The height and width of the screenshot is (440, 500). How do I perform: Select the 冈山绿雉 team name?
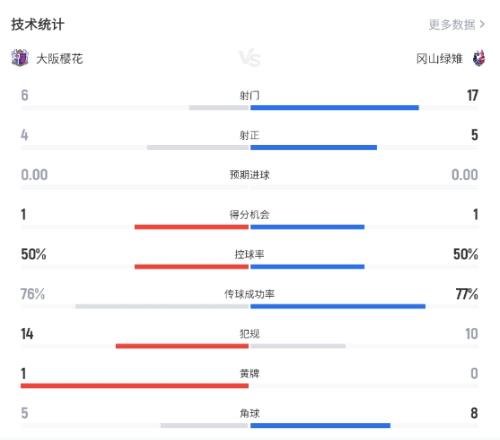coord(439,59)
